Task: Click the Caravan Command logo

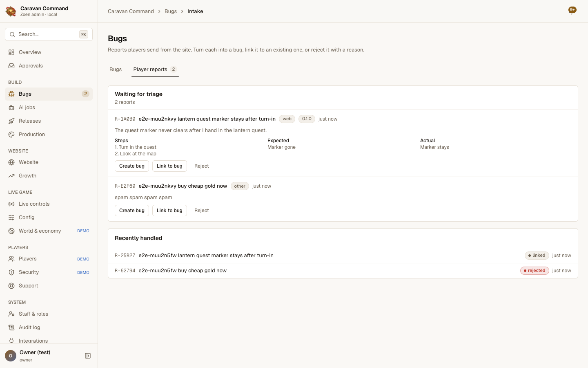Action: coord(11,11)
